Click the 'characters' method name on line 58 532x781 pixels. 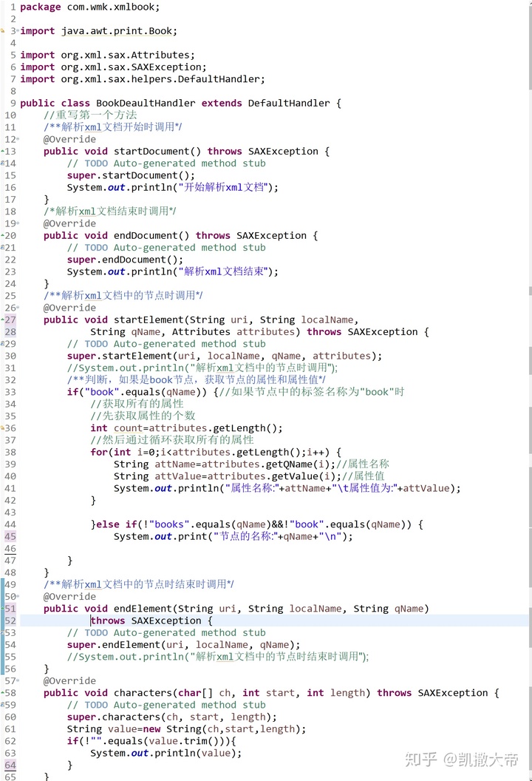coord(143,693)
